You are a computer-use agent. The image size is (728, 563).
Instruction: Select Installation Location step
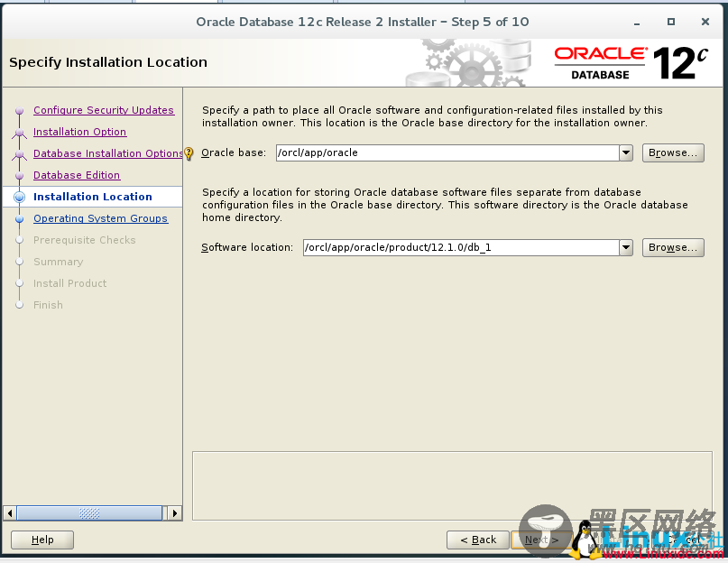[x=92, y=197]
